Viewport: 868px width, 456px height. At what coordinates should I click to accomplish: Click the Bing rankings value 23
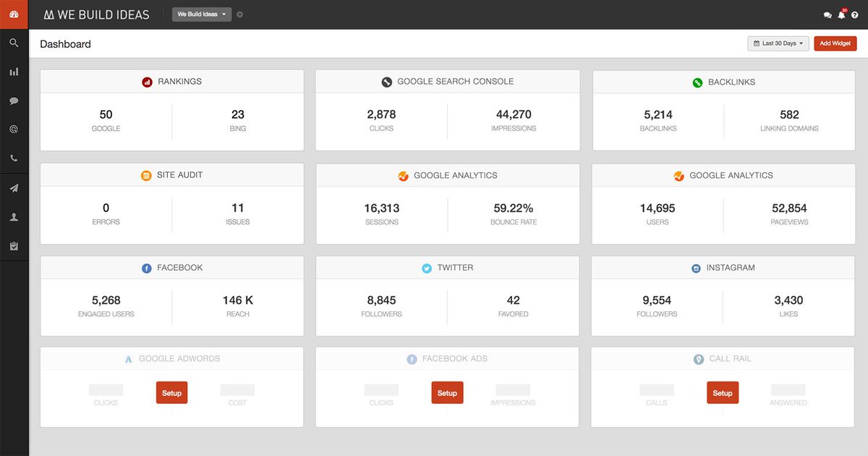238,114
